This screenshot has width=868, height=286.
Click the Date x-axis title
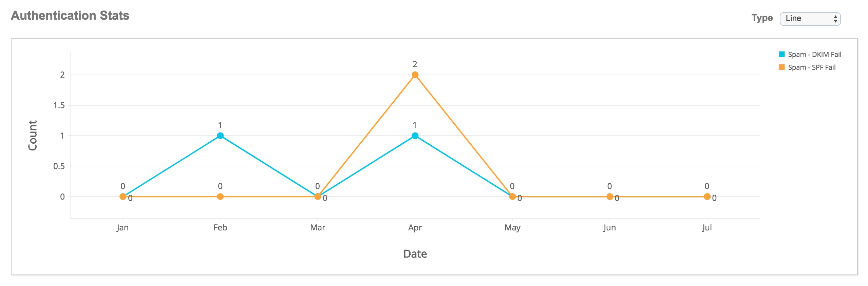[415, 254]
